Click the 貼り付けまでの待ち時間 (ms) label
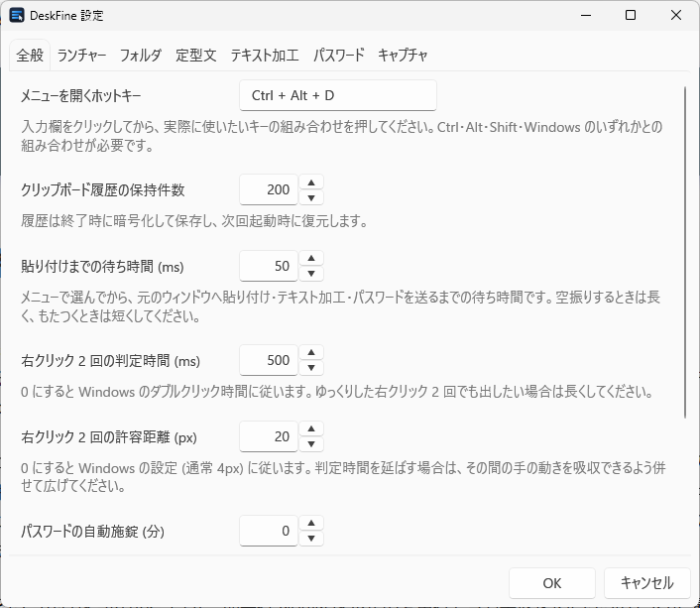 click(102, 267)
